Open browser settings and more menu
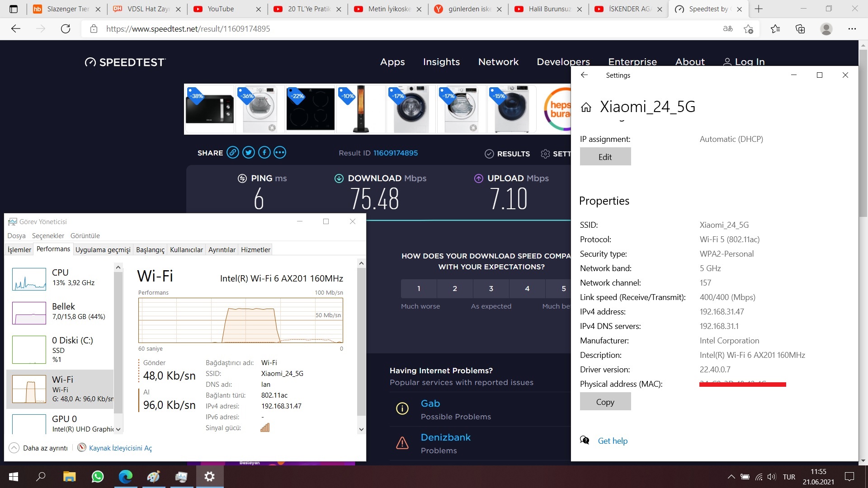 pos(852,29)
